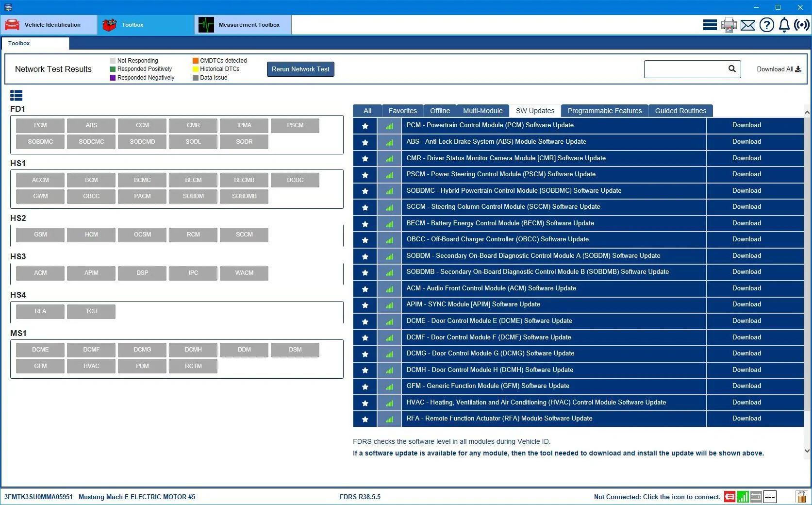The image size is (812, 505).
Task: Favorite the BECM Software Update star
Action: (365, 224)
